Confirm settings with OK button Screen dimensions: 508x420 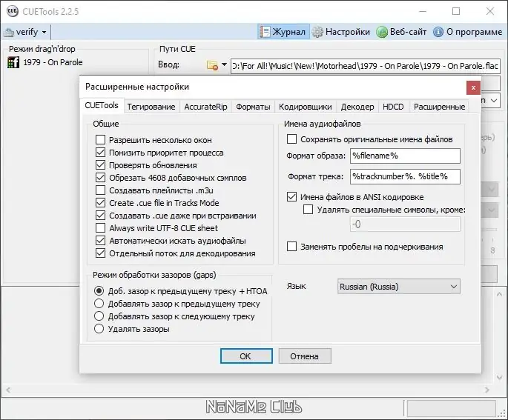(x=246, y=356)
